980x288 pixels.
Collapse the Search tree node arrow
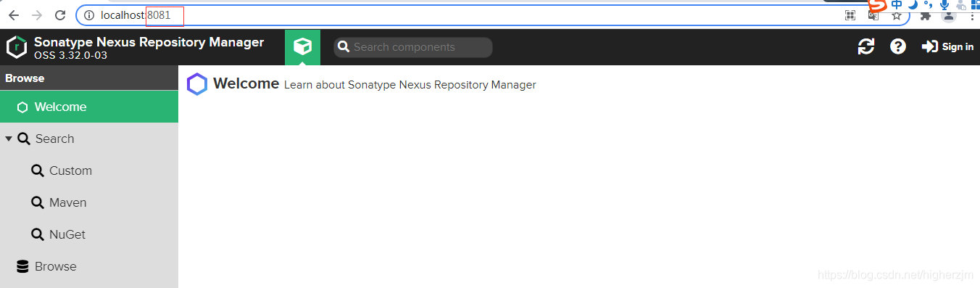[9, 139]
